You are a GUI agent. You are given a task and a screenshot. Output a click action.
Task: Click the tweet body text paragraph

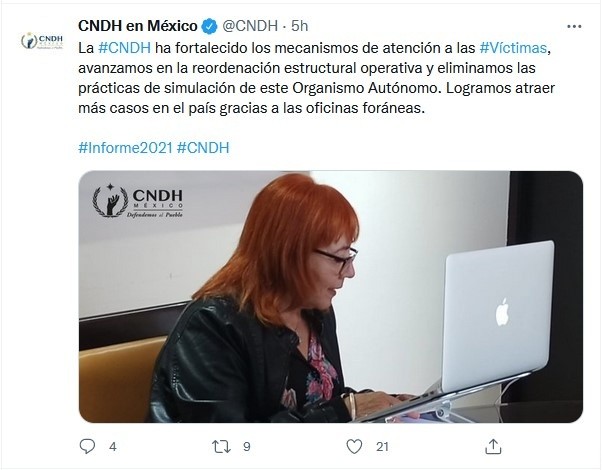[x=316, y=78]
